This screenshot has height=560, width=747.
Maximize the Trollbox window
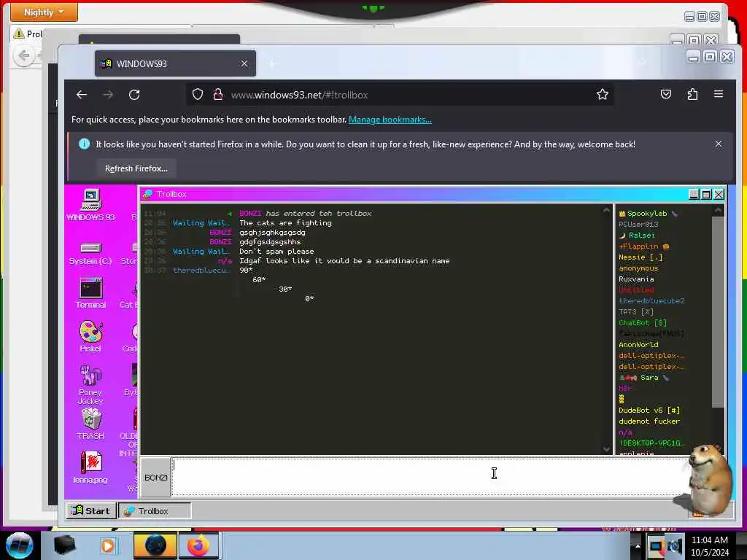coord(706,194)
